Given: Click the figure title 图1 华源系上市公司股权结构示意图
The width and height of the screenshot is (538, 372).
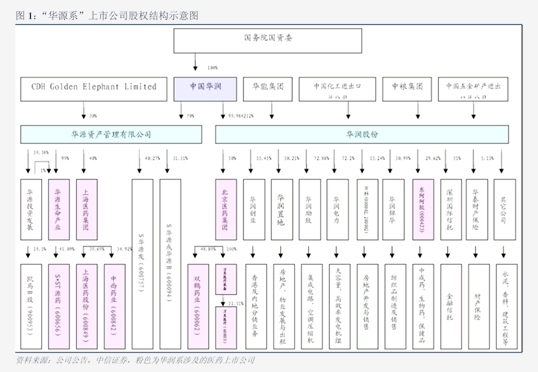Looking at the screenshot, I should [x=107, y=15].
